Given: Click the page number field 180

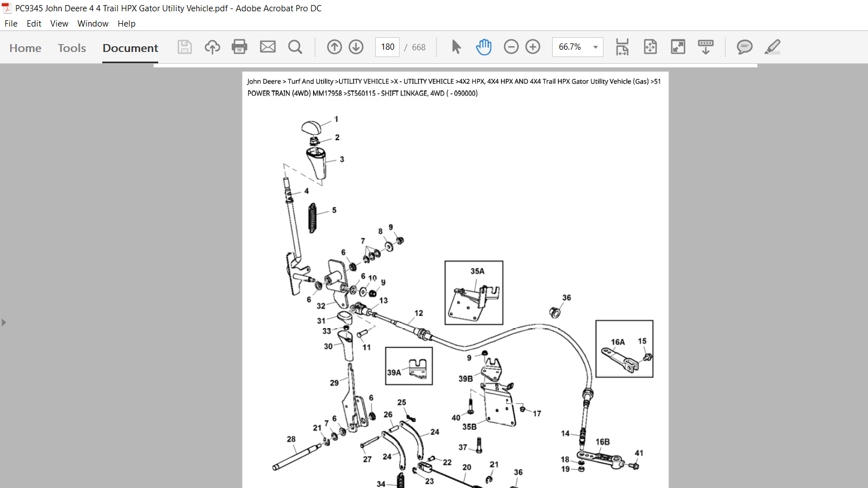Looking at the screenshot, I should coord(388,47).
